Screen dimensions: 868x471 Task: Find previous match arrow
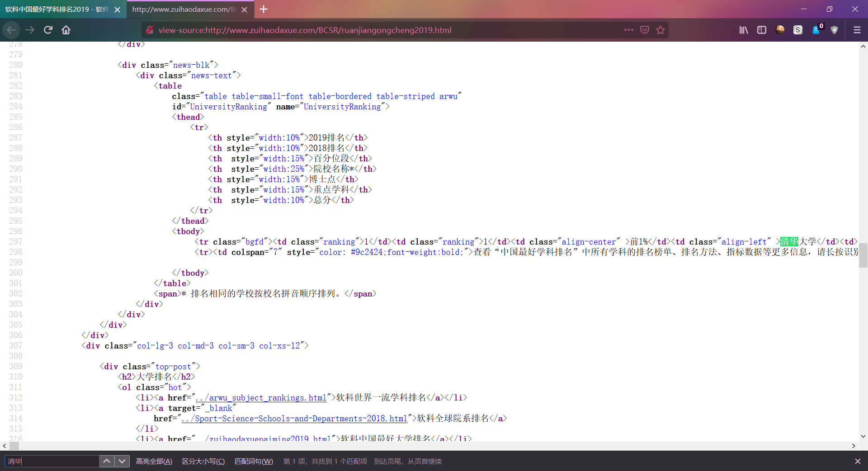pos(107,461)
